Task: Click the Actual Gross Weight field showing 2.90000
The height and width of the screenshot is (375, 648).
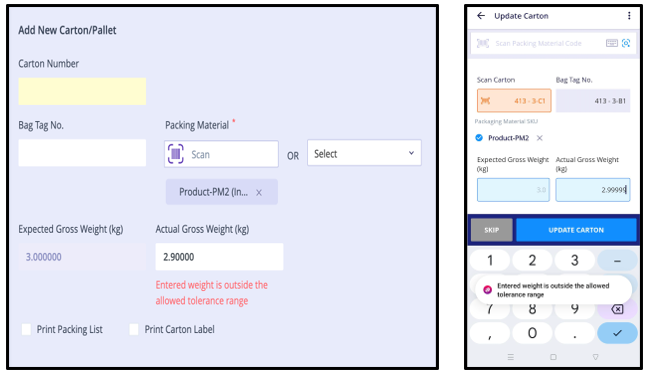Action: 219,257
